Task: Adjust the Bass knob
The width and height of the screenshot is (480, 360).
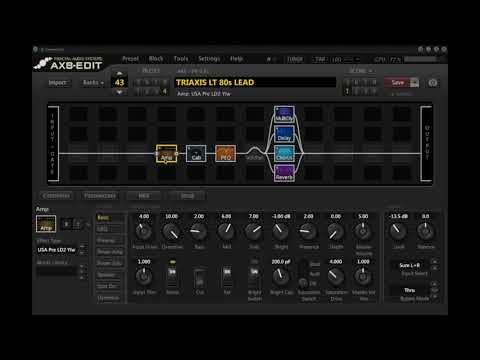Action: pyautogui.click(x=199, y=232)
